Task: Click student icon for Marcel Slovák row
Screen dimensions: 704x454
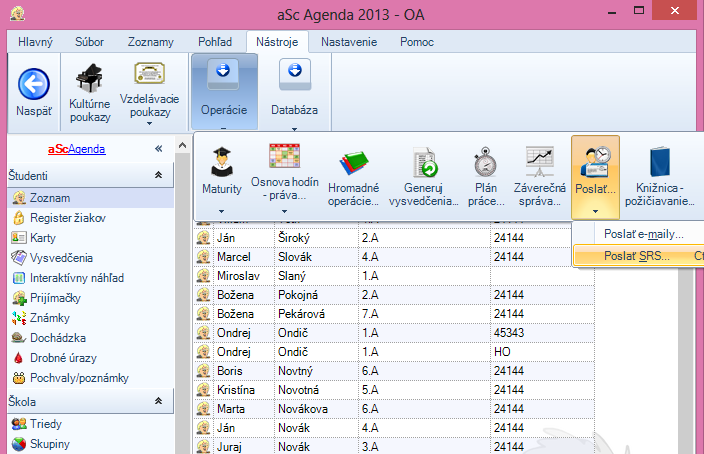Action: click(x=203, y=257)
